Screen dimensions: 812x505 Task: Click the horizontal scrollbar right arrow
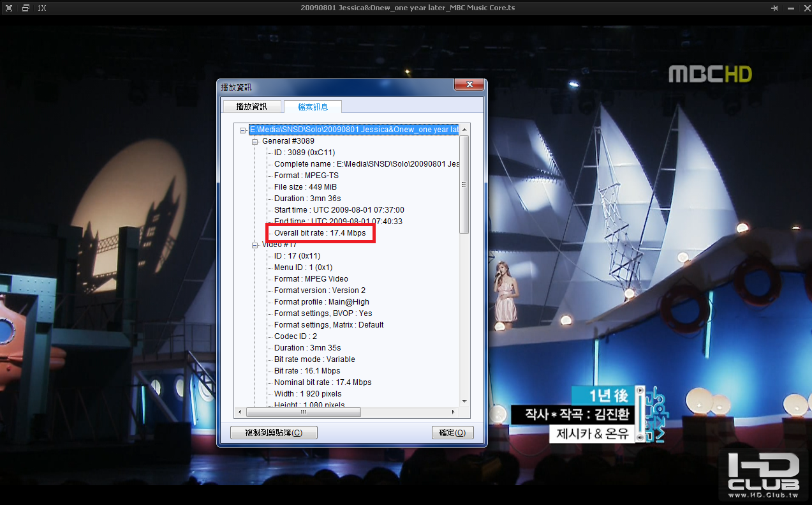pos(454,412)
